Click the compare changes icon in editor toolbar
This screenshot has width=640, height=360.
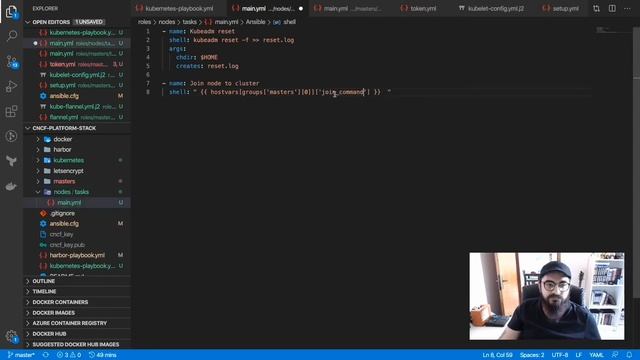(596, 8)
